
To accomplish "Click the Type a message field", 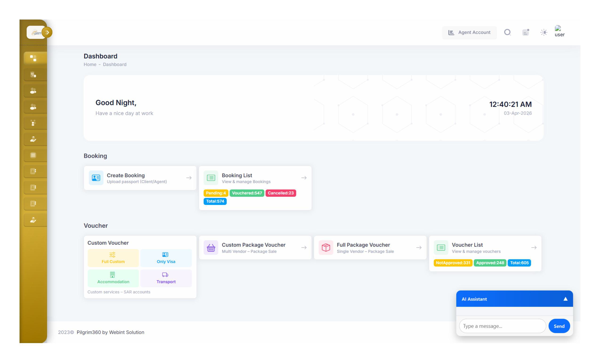I will click(x=502, y=326).
